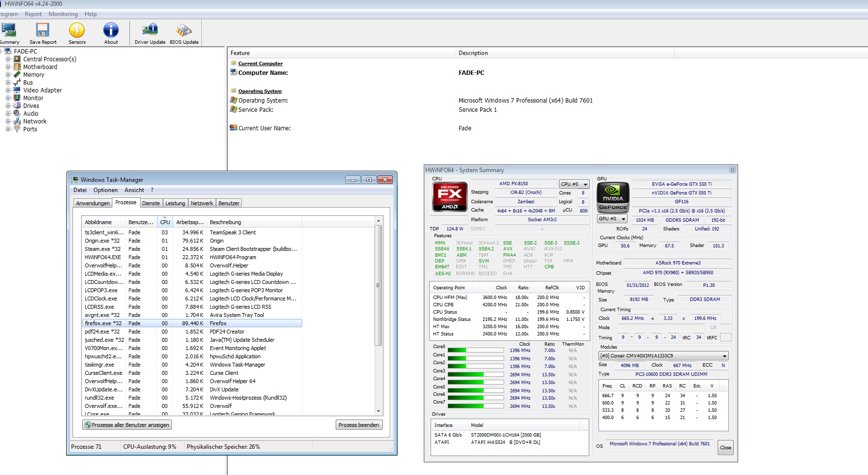Open the GPU #0 selector dropdown
The height and width of the screenshot is (475, 868).
612,219
